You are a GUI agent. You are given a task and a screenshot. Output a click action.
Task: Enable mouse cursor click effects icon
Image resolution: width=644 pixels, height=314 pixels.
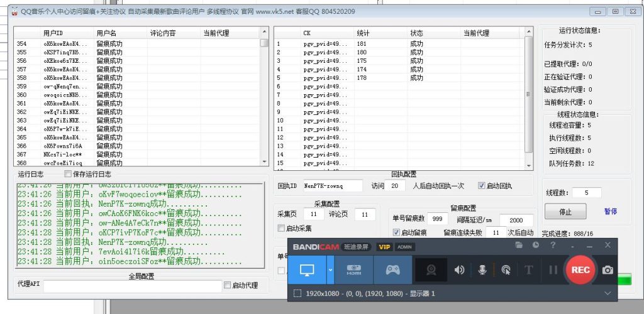(506, 270)
